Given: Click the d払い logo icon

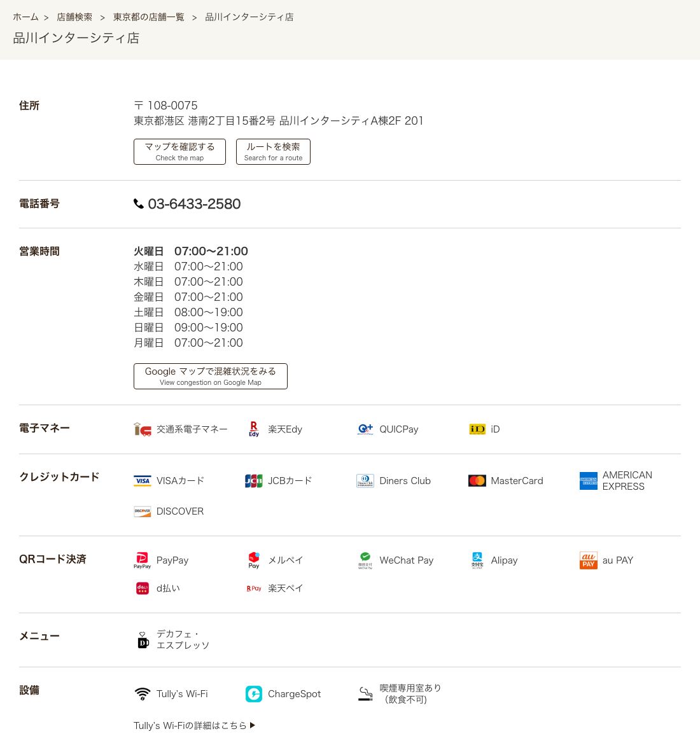Looking at the screenshot, I should click(142, 588).
